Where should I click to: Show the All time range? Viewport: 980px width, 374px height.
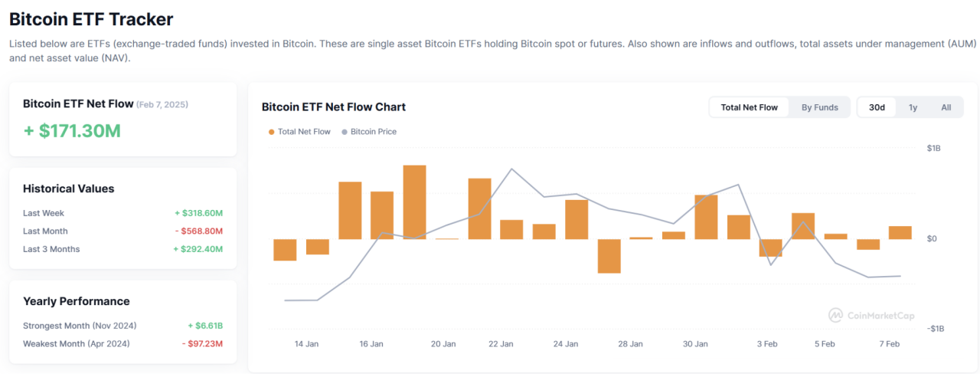(946, 107)
